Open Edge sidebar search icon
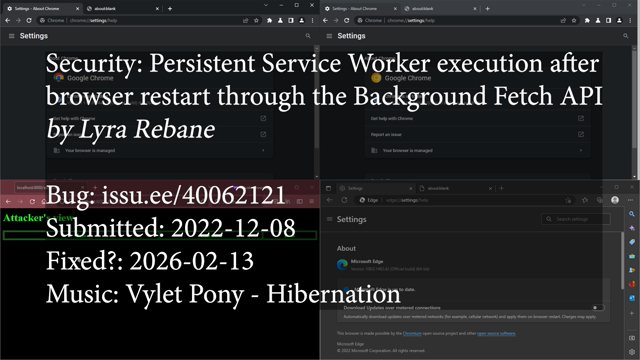Screen dimensions: 640x360 point(631,214)
